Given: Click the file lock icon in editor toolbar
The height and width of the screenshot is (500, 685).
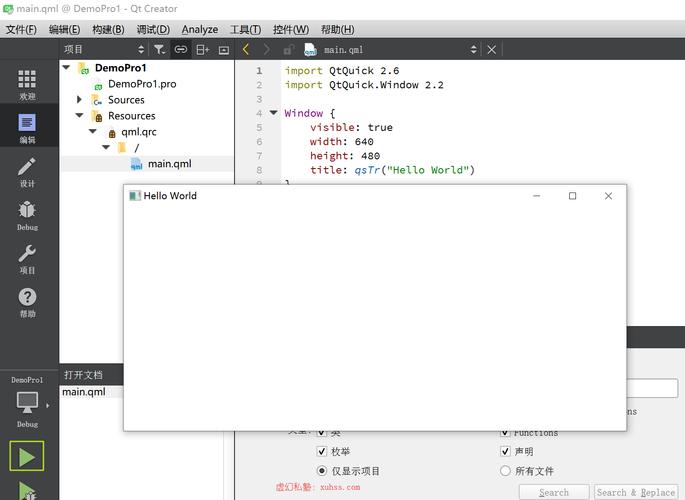Looking at the screenshot, I should (288, 50).
